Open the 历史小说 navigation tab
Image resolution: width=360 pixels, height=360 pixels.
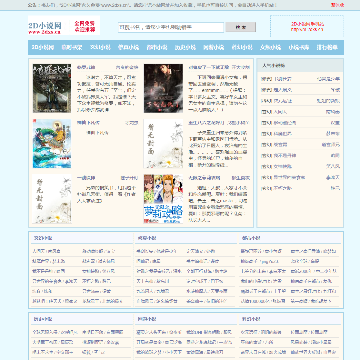[185, 47]
